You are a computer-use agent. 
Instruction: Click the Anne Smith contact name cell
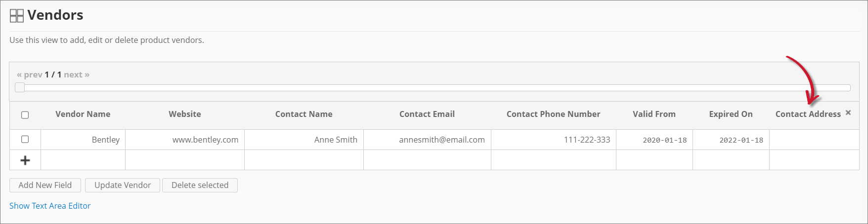point(336,140)
